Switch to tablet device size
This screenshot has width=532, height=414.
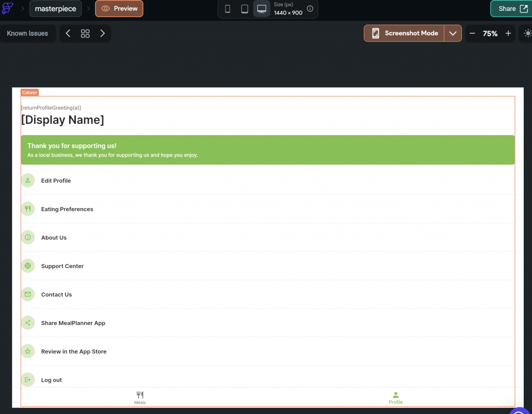click(x=244, y=9)
